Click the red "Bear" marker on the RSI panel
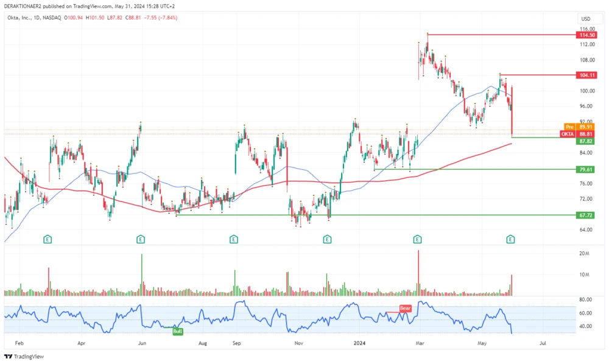 click(404, 309)
